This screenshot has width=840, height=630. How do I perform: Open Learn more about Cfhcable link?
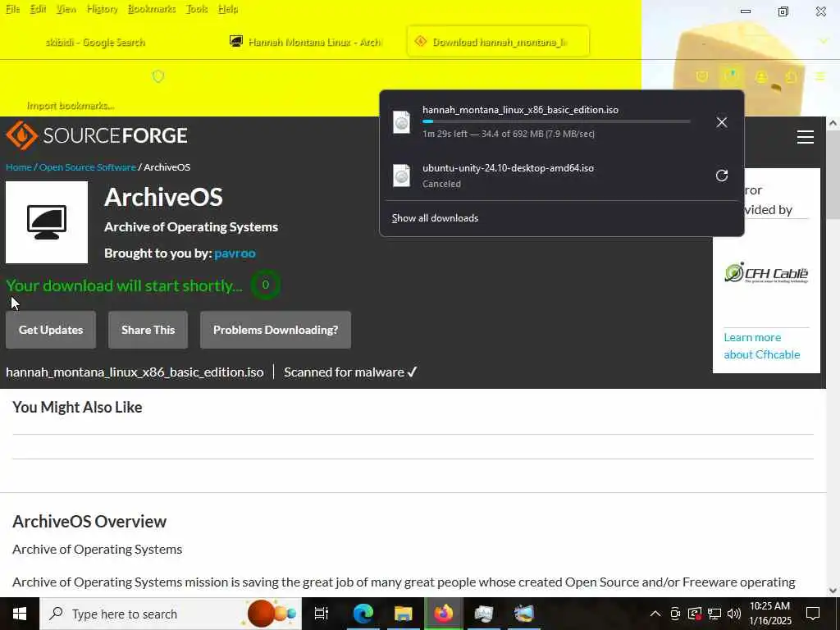coord(762,346)
